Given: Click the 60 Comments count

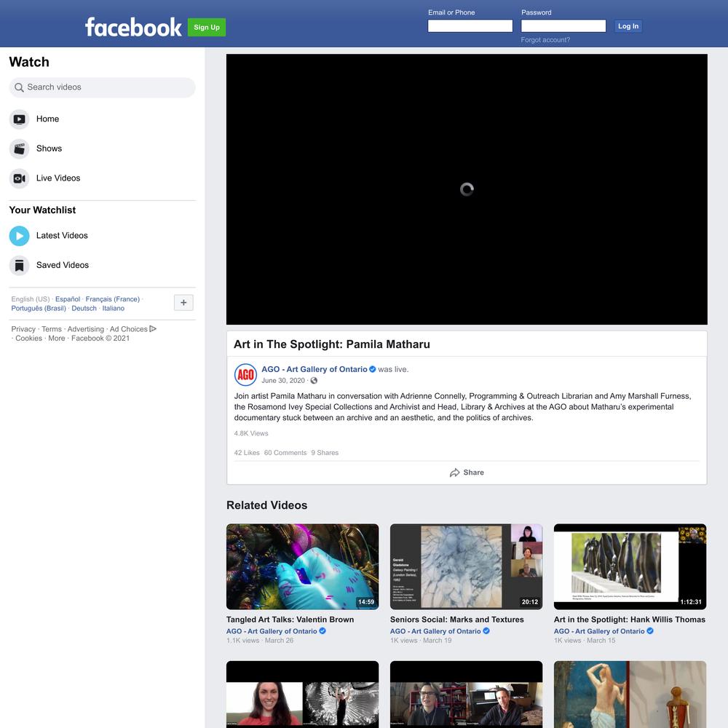Looking at the screenshot, I should (285, 453).
